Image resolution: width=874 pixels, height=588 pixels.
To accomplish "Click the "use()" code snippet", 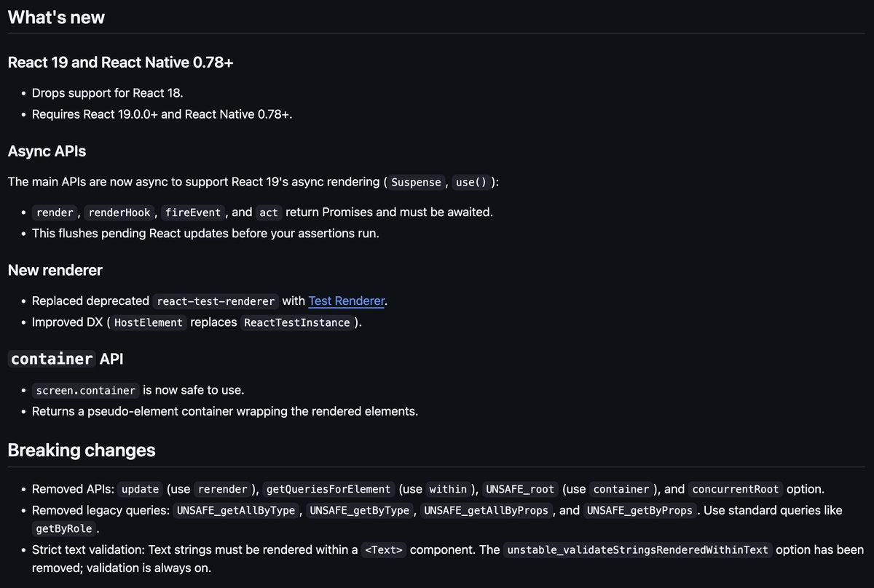I will (x=471, y=182).
